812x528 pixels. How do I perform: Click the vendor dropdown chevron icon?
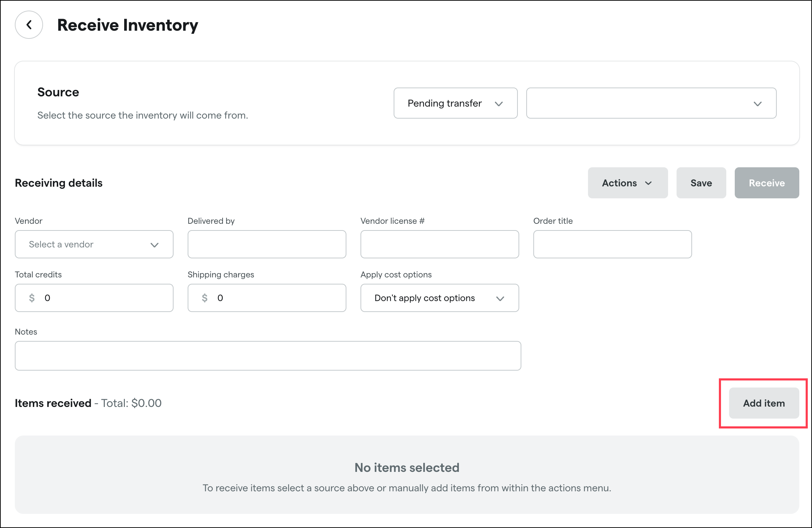[154, 245]
